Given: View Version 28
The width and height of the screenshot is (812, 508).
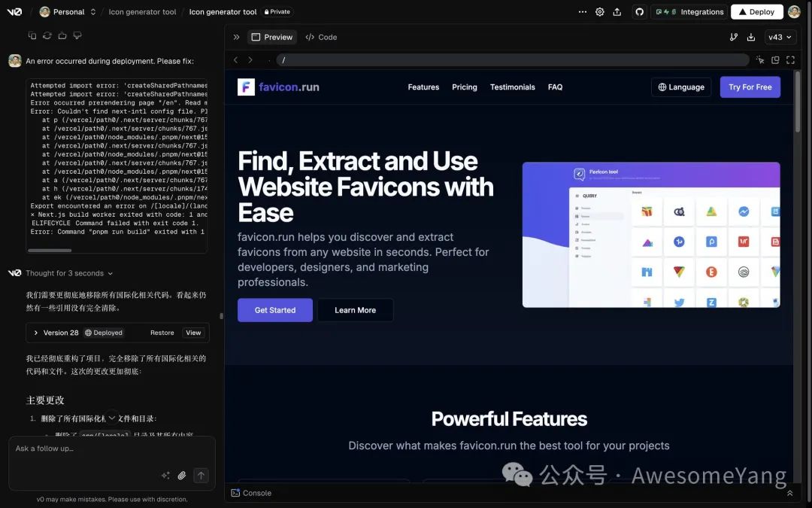Looking at the screenshot, I should 193,333.
